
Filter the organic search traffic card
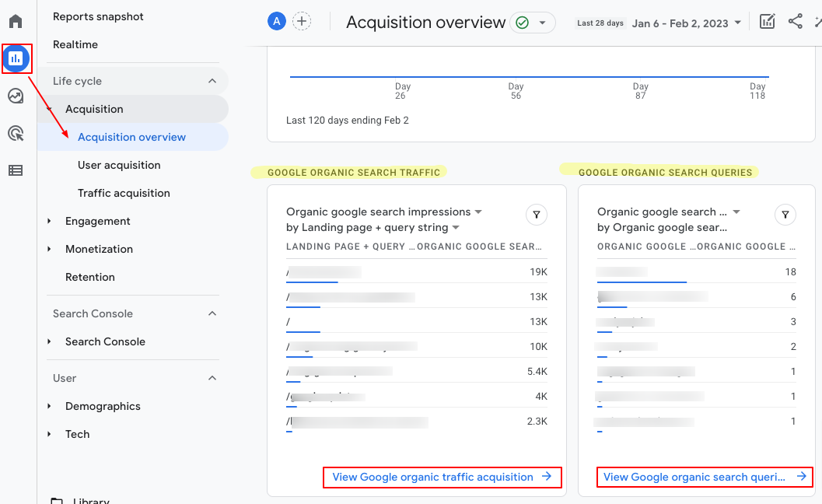pyautogui.click(x=537, y=215)
